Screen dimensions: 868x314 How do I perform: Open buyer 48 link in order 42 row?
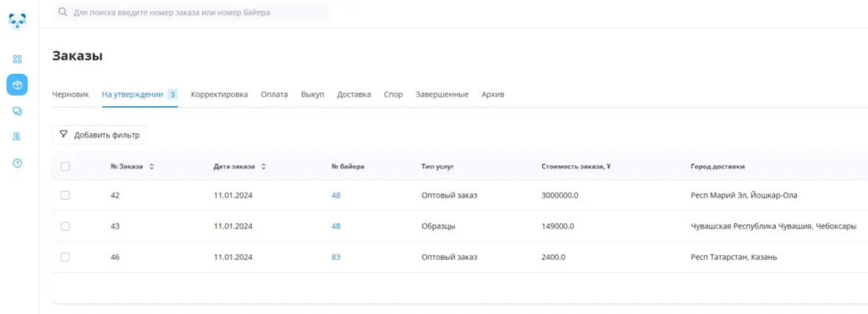(336, 195)
